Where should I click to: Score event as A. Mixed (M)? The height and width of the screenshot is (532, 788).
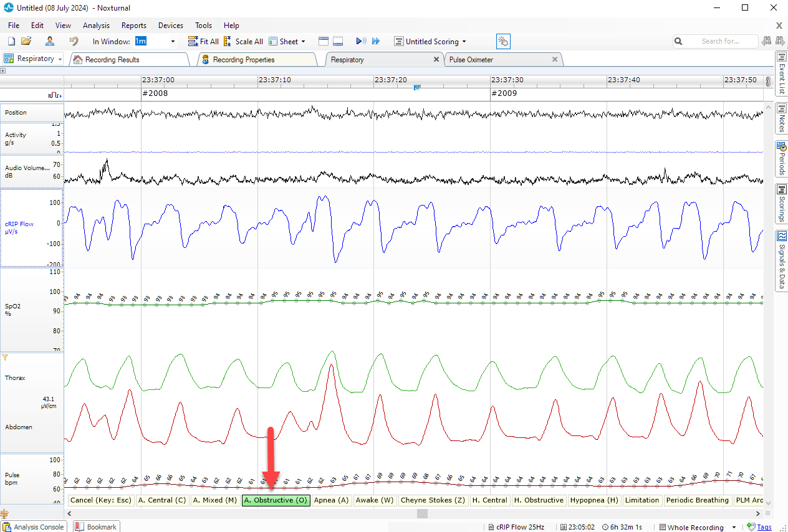tap(215, 500)
